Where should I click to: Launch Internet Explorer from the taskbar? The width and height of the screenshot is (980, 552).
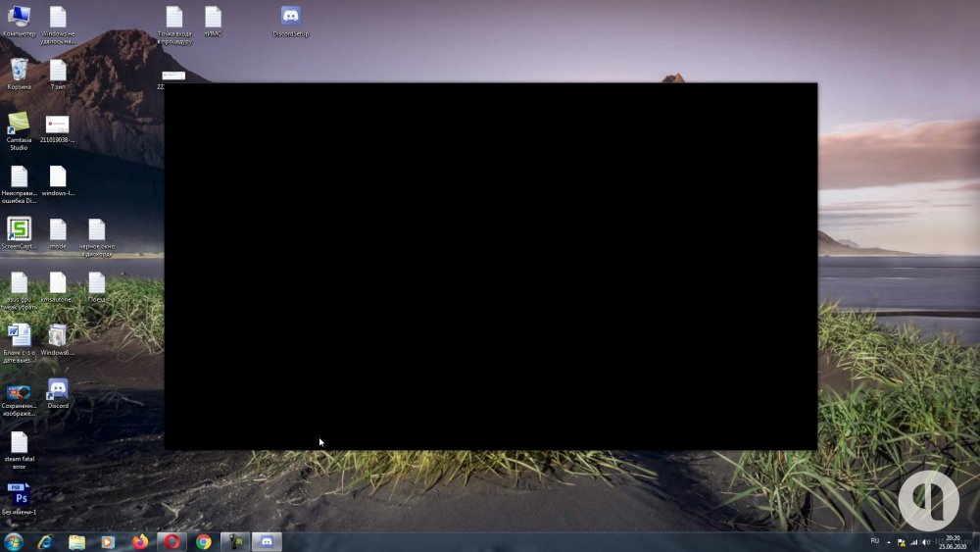coord(45,542)
